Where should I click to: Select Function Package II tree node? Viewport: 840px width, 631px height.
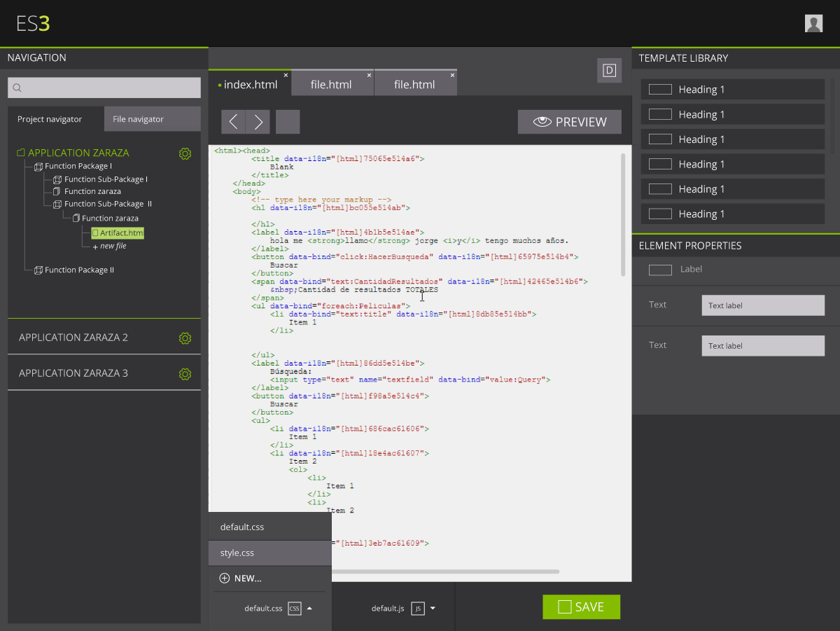tap(74, 270)
